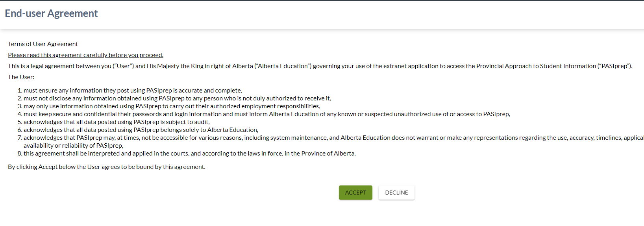The width and height of the screenshot is (644, 226).
Task: Click clause 'belongs solely to Alberta Education'
Action: pos(141,130)
